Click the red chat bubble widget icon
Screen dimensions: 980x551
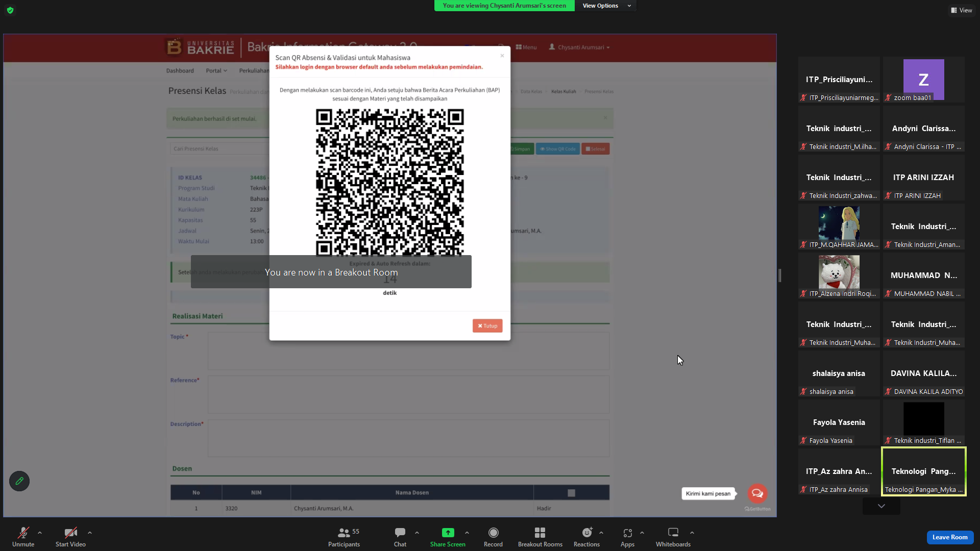tap(757, 493)
